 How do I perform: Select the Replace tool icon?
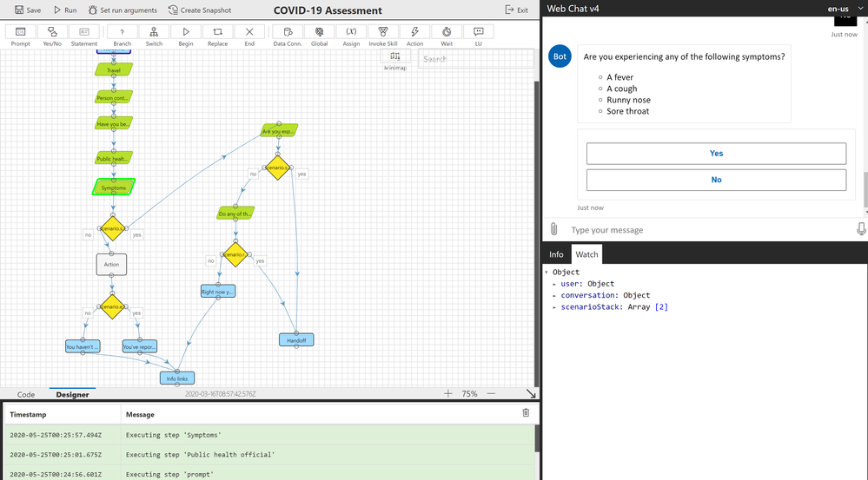click(x=217, y=32)
